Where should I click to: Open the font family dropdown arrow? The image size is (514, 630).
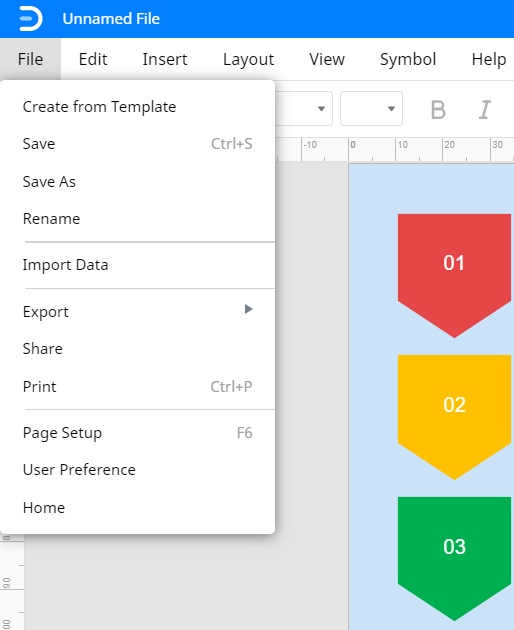pyautogui.click(x=321, y=109)
